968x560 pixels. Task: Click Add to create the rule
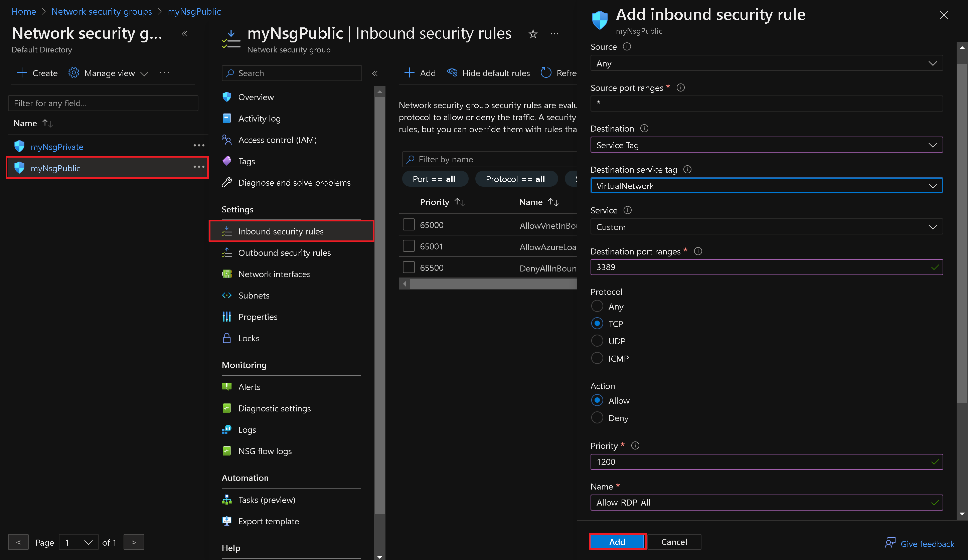[x=617, y=542]
